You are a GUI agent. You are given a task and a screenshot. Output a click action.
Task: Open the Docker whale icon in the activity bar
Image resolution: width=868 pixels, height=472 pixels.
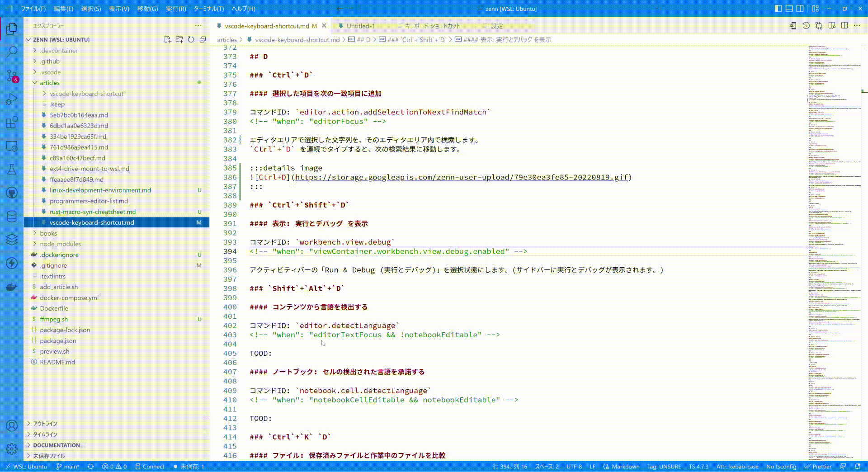tap(12, 287)
